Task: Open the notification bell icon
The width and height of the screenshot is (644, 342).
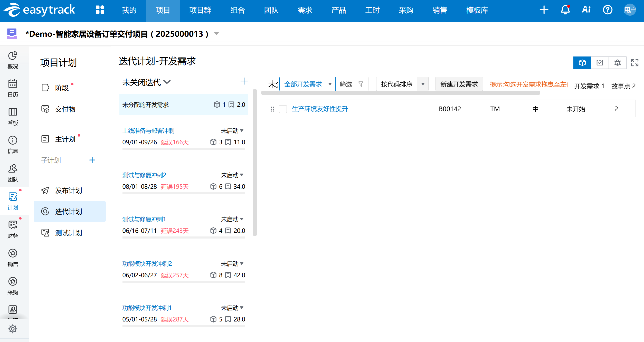Action: coord(565,10)
